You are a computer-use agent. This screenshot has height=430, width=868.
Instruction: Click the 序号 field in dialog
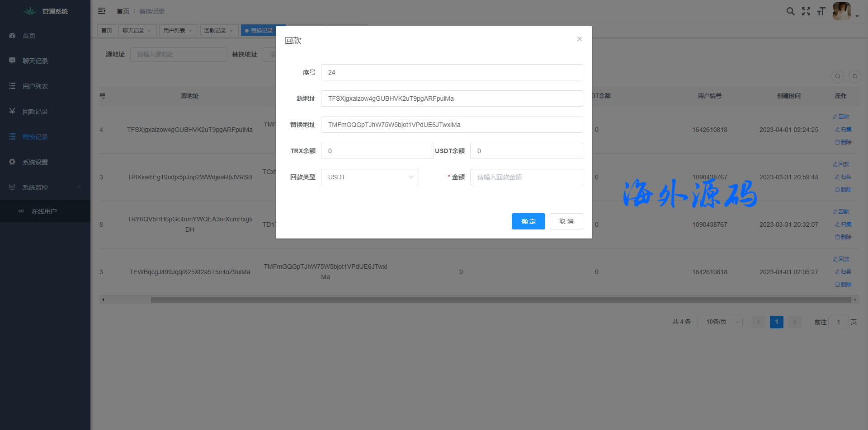coord(452,72)
